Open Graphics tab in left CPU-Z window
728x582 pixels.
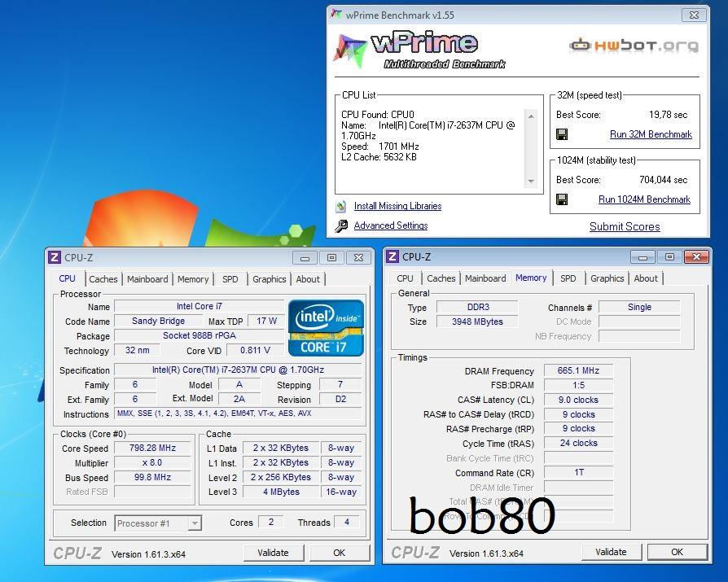[269, 279]
